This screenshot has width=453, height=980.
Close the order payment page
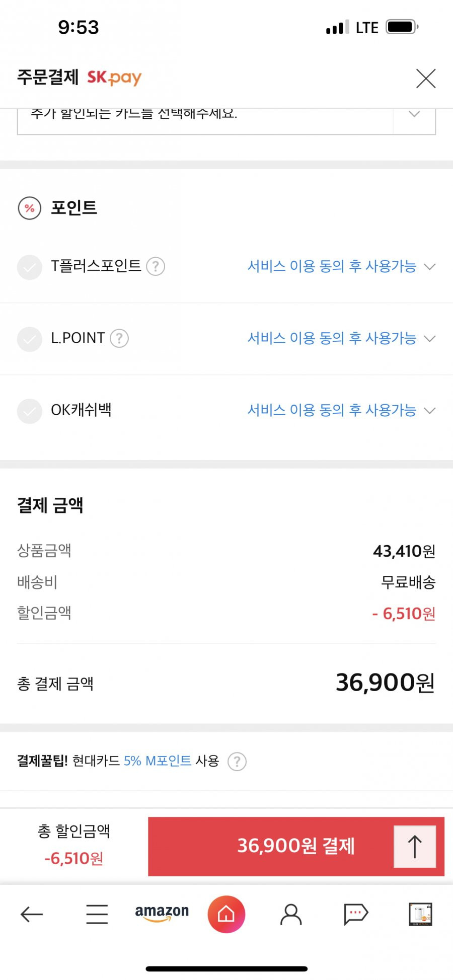tap(426, 79)
